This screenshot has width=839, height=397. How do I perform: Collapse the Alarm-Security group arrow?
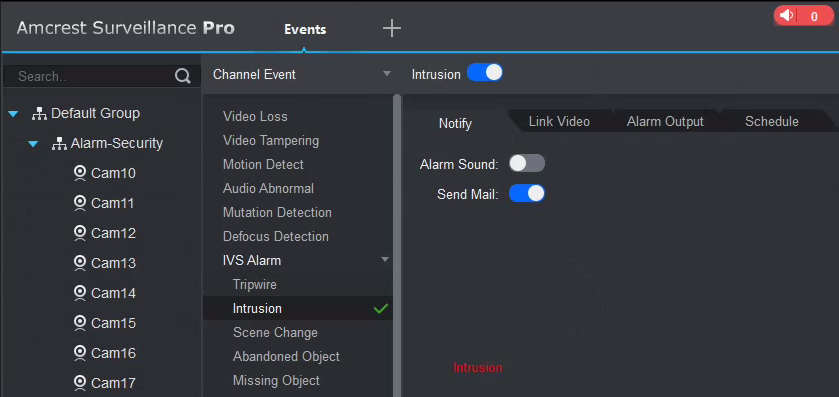click(33, 144)
